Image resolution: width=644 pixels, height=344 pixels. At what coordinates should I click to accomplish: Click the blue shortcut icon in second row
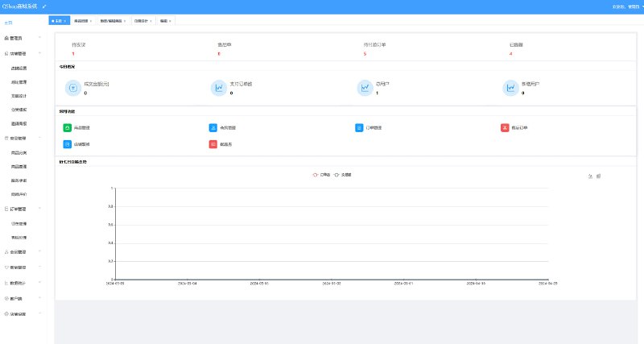tap(68, 144)
